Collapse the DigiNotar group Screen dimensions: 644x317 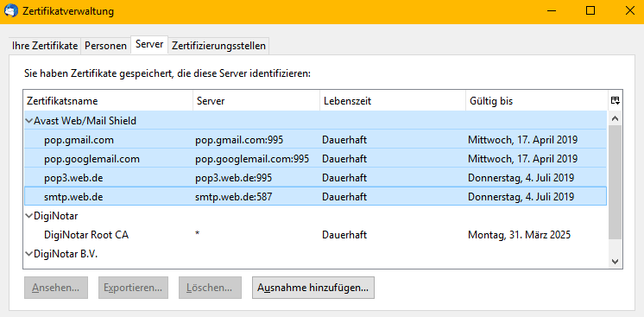(x=28, y=215)
